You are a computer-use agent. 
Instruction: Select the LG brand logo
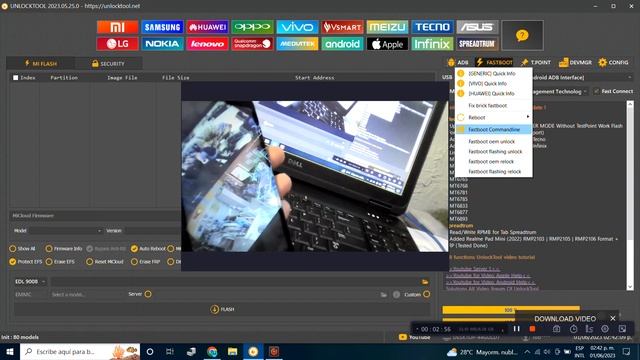pos(118,44)
